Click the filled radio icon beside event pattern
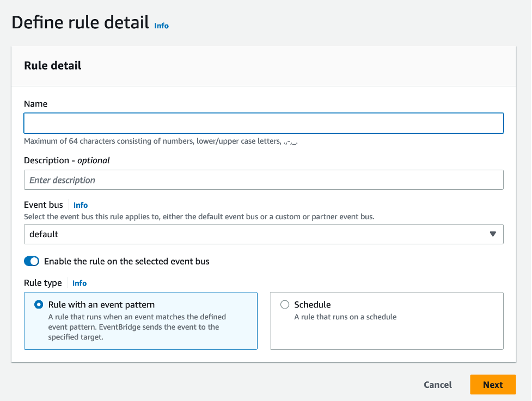The width and height of the screenshot is (532, 401). (x=38, y=305)
